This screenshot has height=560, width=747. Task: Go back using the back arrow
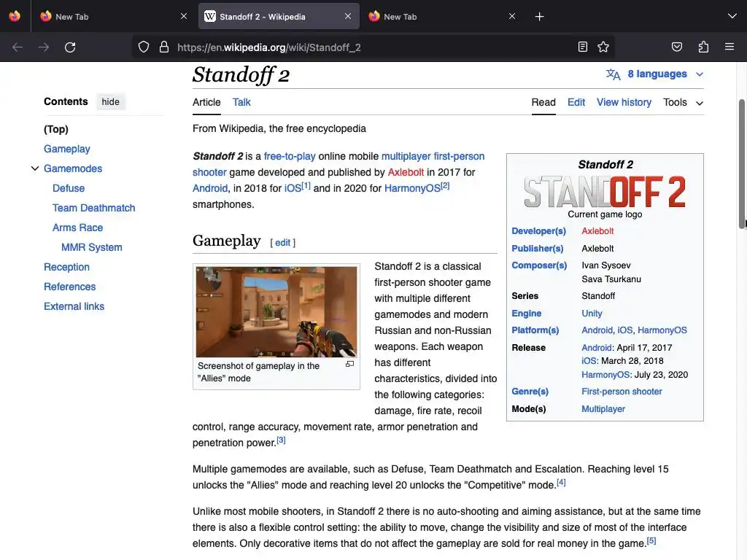pos(18,47)
